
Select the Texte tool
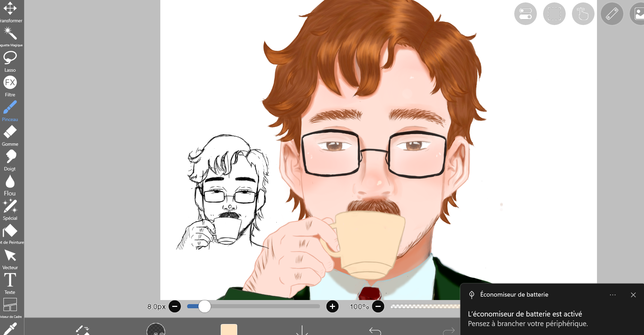pyautogui.click(x=10, y=284)
